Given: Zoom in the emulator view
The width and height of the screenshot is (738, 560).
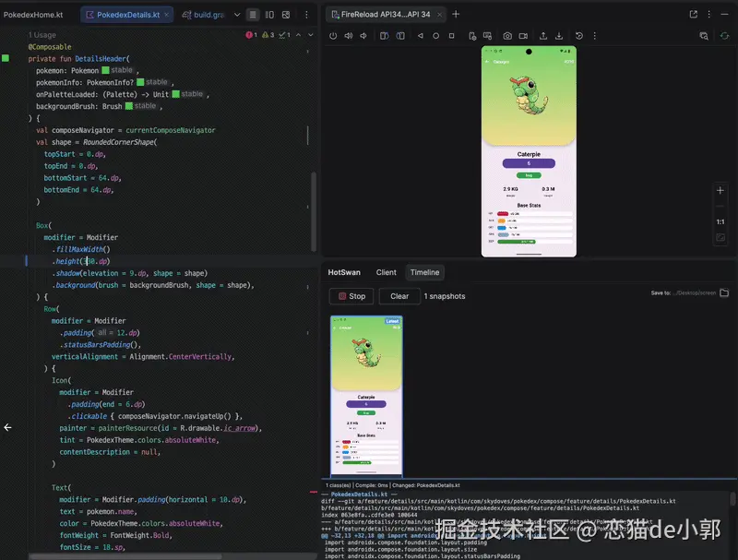Looking at the screenshot, I should pos(720,191).
